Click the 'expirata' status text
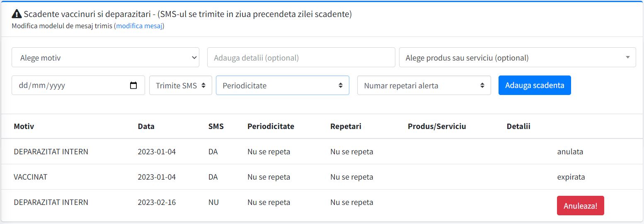Image resolution: width=644 pixels, height=224 pixels. pos(571,177)
